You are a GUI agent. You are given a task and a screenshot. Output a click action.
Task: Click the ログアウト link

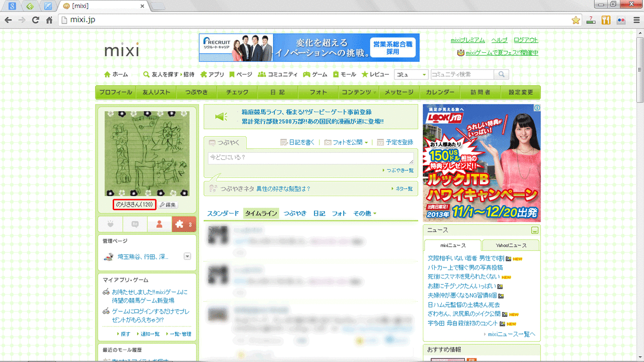click(x=526, y=40)
